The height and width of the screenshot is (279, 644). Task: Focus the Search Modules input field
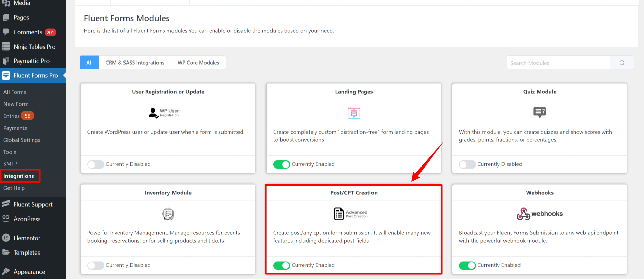pyautogui.click(x=558, y=63)
